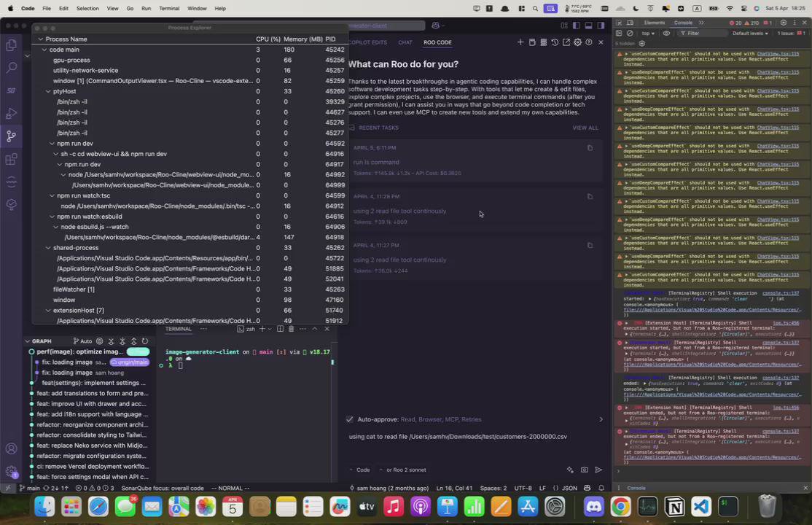The image size is (812, 525).
Task: Open Copilot menu in title bar
Action: click(438, 26)
